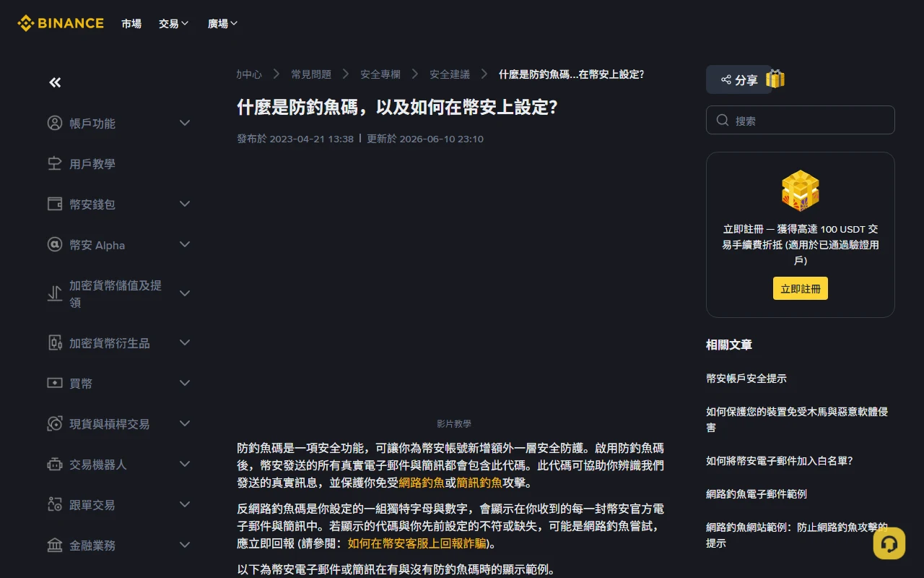Screen dimensions: 924x578
Task: Click the 分享 share button
Action: click(x=739, y=79)
